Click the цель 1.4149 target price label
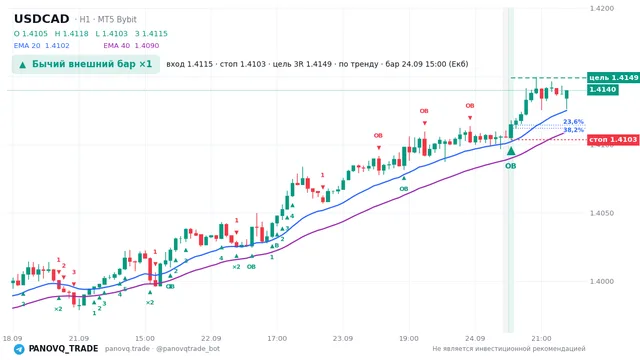 (x=613, y=78)
